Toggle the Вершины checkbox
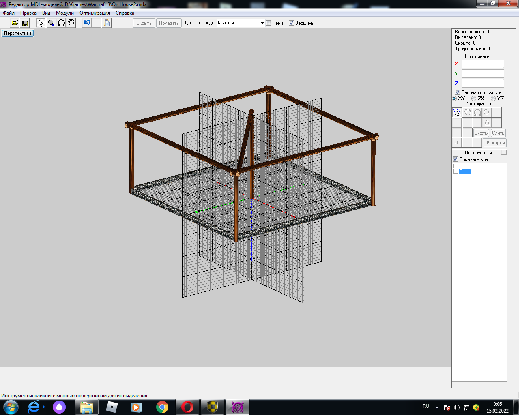This screenshot has width=522, height=420. 291,23
